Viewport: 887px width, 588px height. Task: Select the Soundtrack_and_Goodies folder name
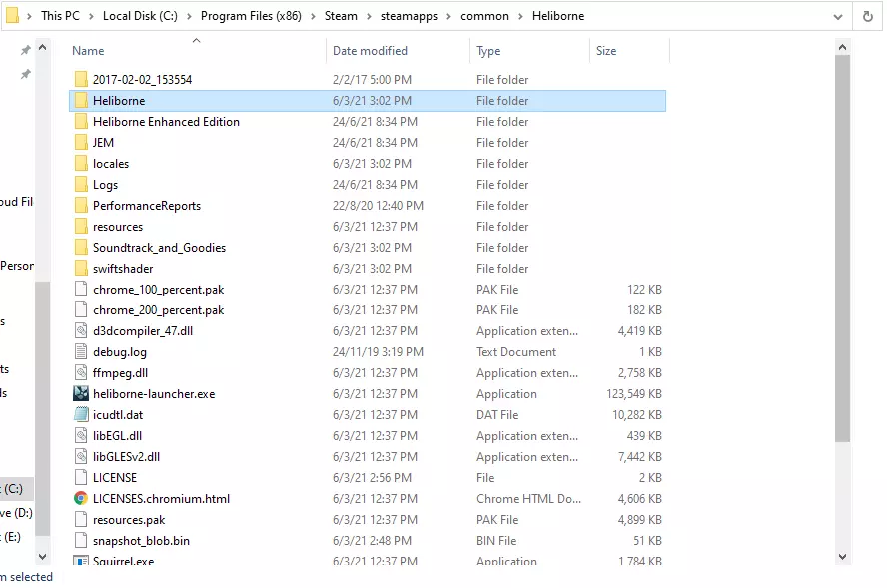(x=159, y=247)
